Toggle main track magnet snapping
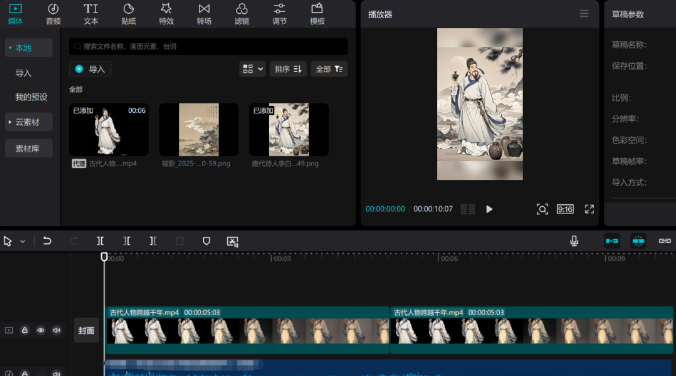Image resolution: width=676 pixels, height=376 pixels. point(612,241)
